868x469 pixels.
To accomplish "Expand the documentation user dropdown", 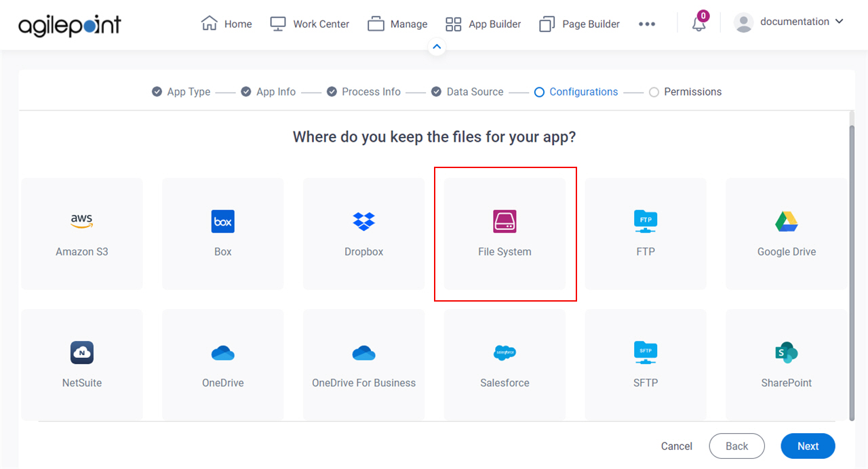I will [840, 22].
